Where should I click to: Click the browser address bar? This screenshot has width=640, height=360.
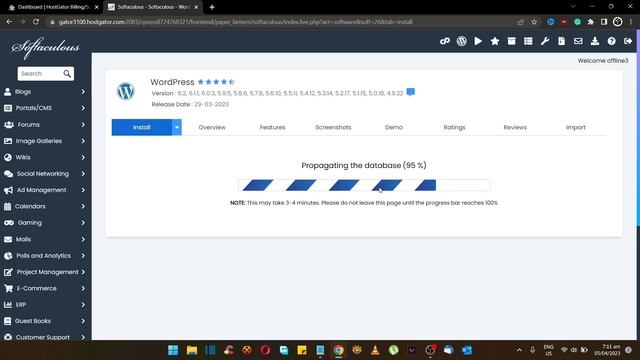(x=282, y=22)
